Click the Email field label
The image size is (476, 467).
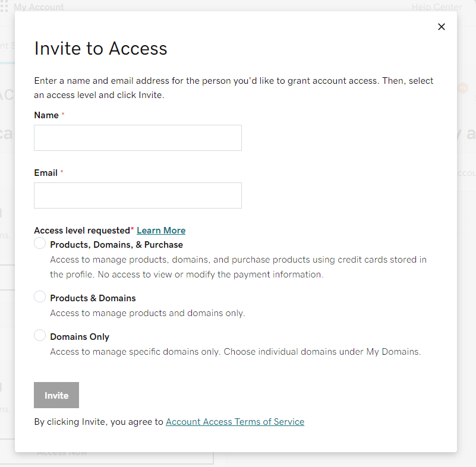click(x=46, y=172)
